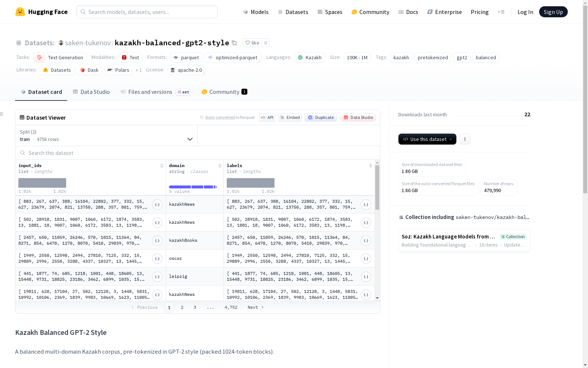Image resolution: width=588 pixels, height=368 pixels.
Task: Open the saken-tukenov profile link
Action: click(88, 43)
